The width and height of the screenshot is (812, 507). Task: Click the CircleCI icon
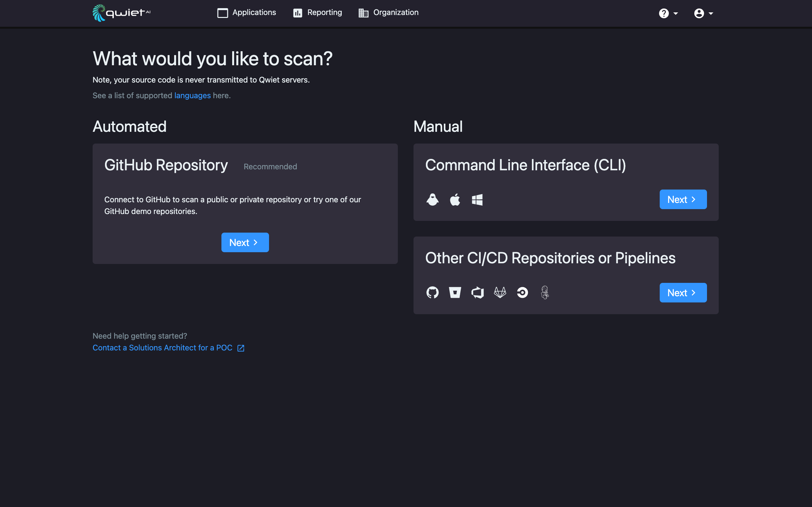coord(522,292)
